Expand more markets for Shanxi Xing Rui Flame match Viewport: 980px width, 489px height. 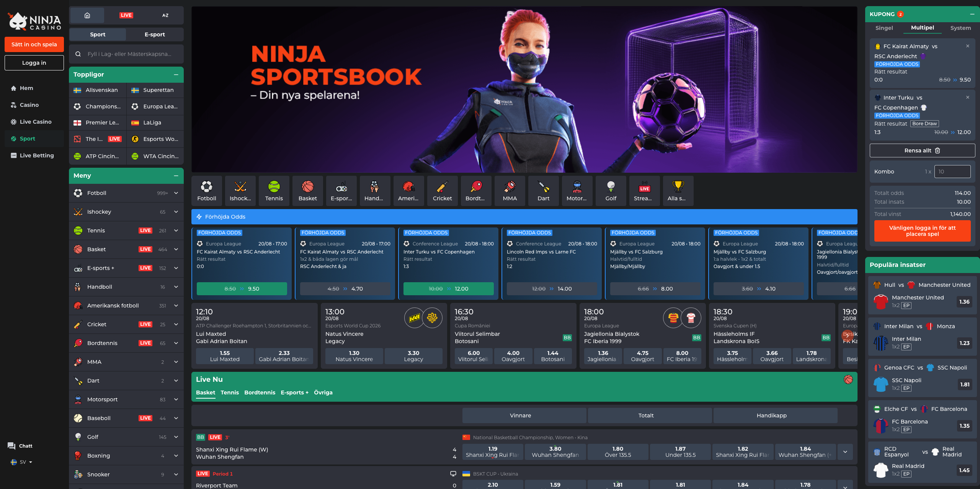[x=845, y=452]
